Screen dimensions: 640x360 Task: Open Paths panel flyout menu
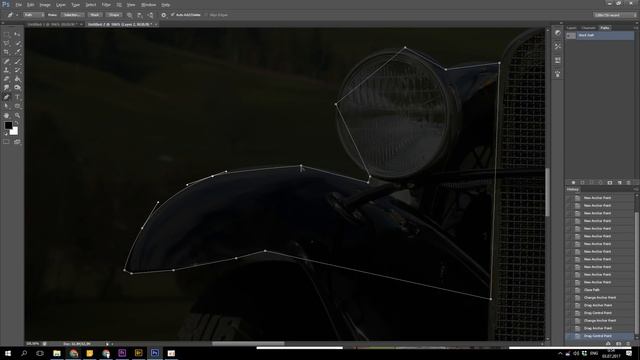(x=636, y=28)
